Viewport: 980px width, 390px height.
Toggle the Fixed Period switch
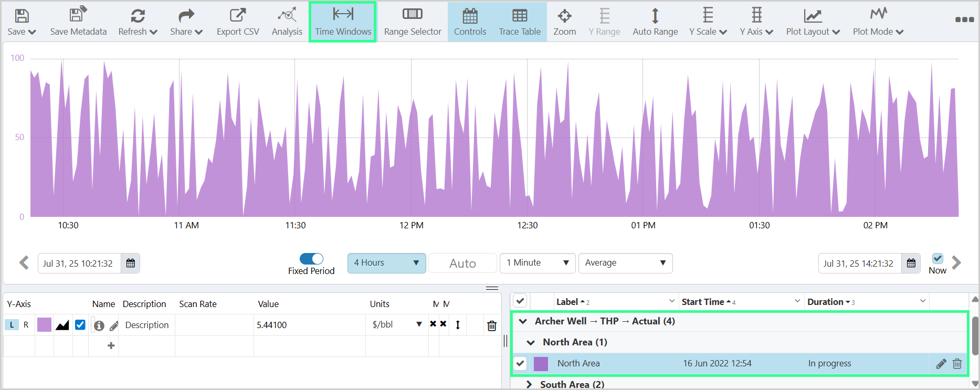[x=311, y=259]
